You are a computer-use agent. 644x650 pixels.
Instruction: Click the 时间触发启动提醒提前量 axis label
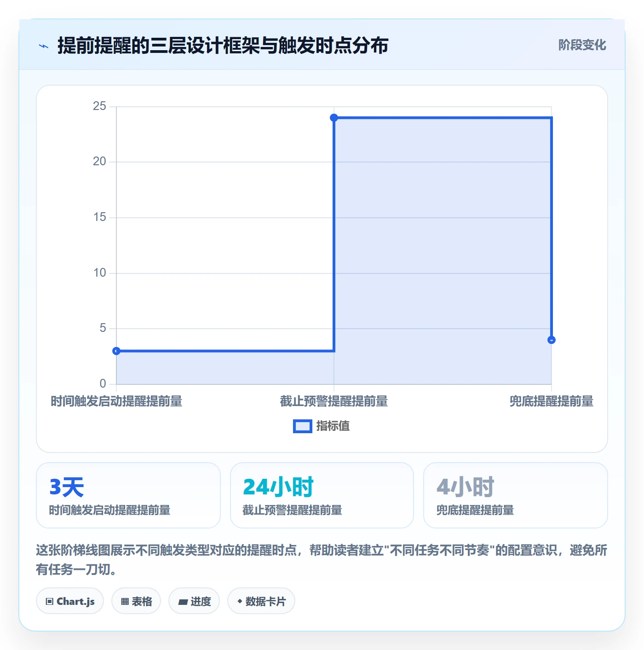click(116, 401)
